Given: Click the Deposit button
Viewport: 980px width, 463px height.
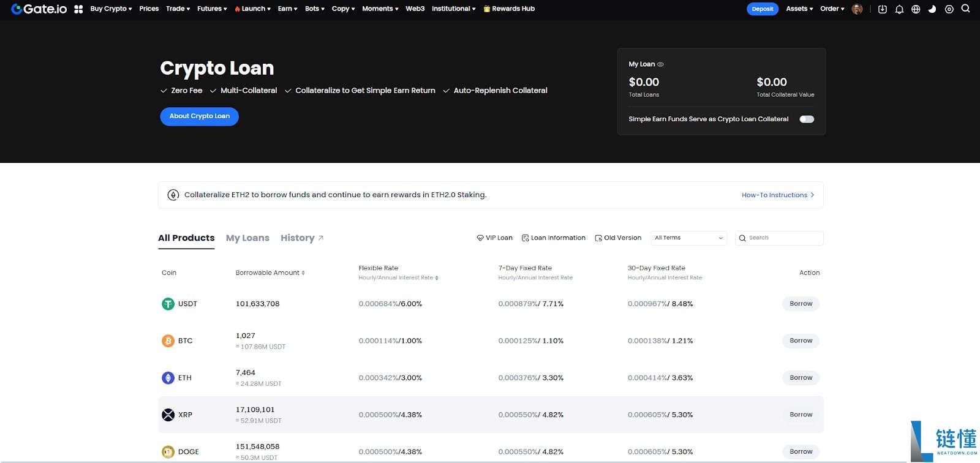Looking at the screenshot, I should 763,9.
